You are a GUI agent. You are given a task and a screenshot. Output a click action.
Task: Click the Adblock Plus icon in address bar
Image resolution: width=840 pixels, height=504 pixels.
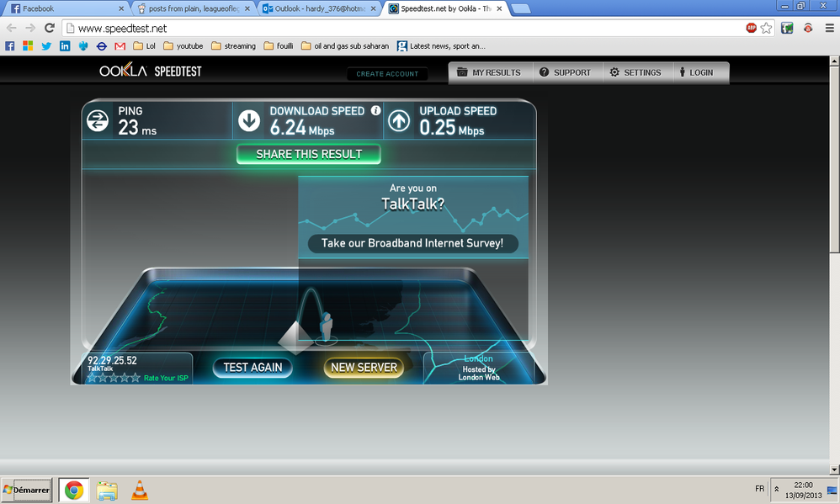[x=751, y=28]
